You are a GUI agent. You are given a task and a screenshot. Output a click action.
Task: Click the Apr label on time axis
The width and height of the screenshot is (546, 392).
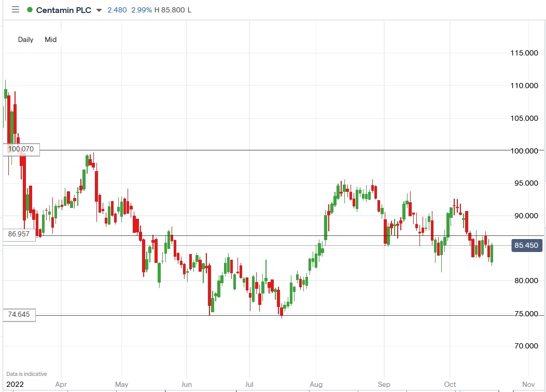click(61, 385)
